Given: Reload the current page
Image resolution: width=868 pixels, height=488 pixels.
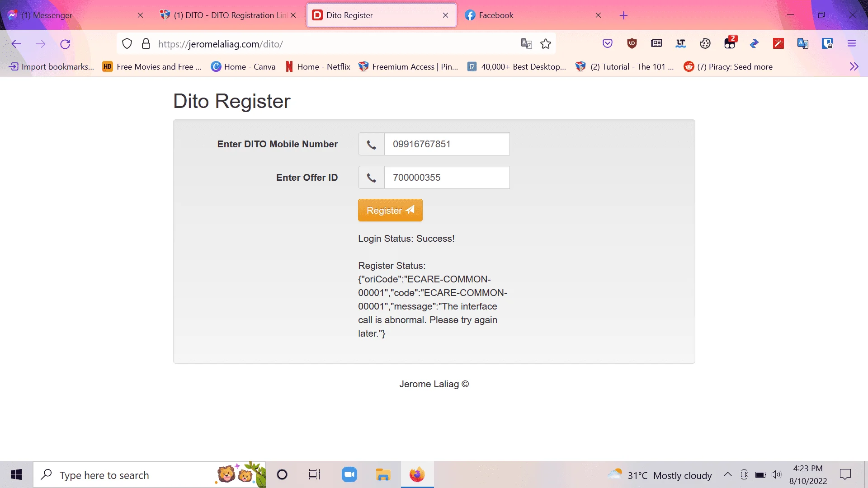Looking at the screenshot, I should (65, 44).
